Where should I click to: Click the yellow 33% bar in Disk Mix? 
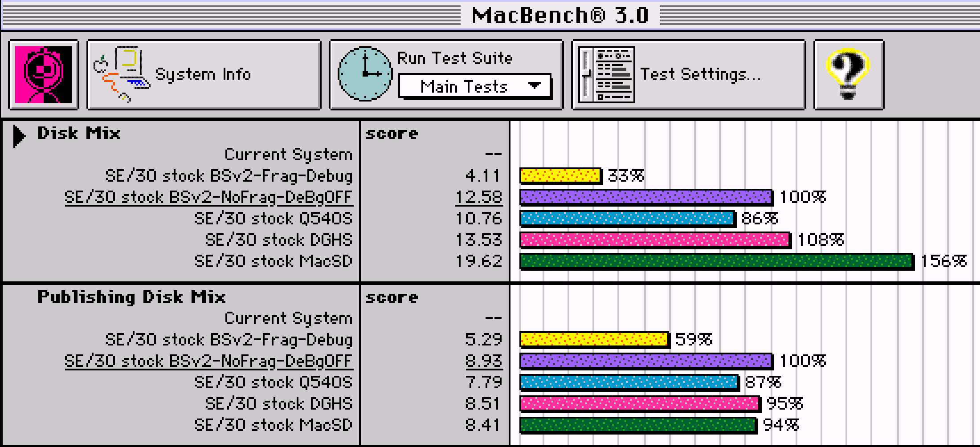pos(561,176)
